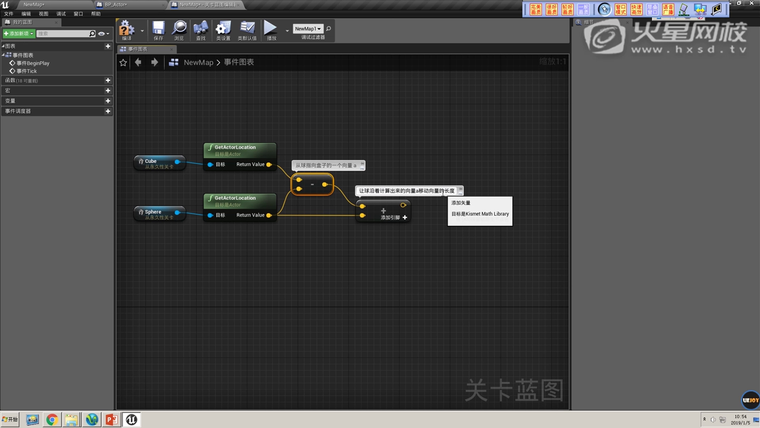Toggle the favorite star in graph breadcrumb
Image resolution: width=760 pixels, height=428 pixels.
tap(124, 62)
